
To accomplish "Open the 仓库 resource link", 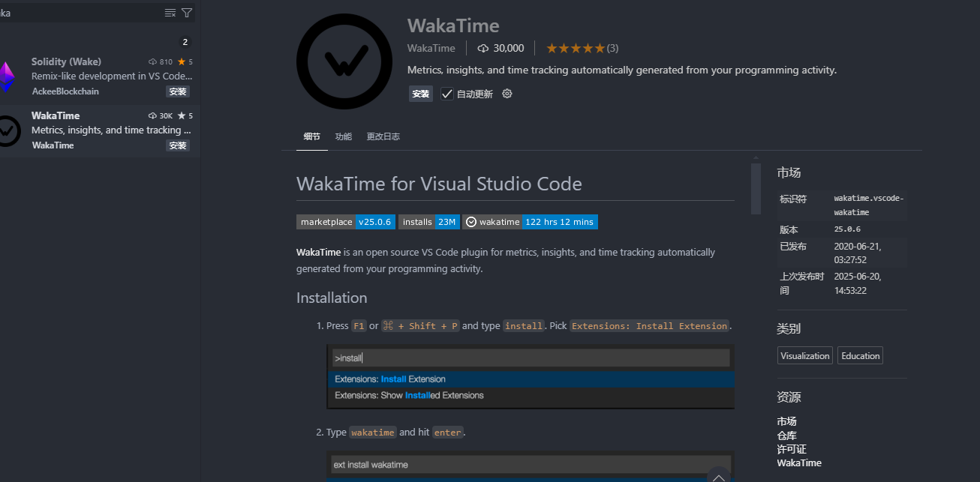I will (787, 436).
